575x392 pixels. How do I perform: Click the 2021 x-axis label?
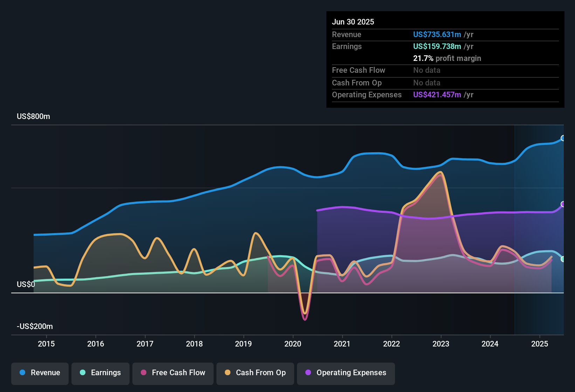tap(342, 344)
